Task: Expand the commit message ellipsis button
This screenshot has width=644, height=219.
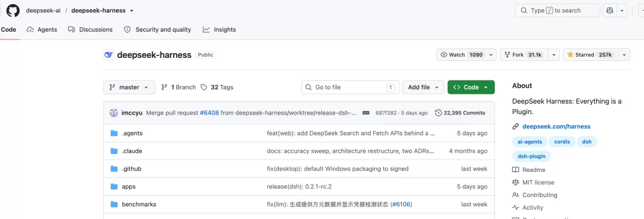Action: pos(366,113)
